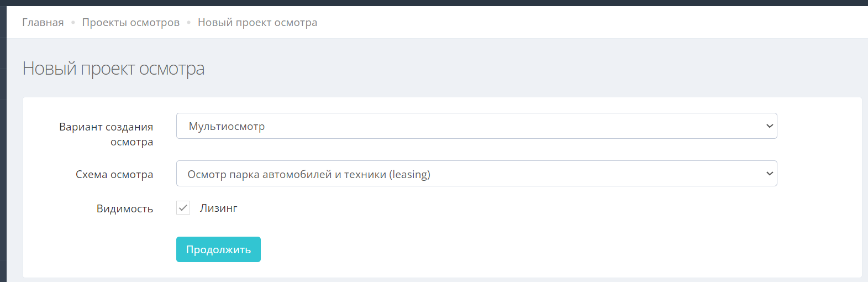The height and width of the screenshot is (282, 868).
Task: Click the dot separator after Главная
Action: pyautogui.click(x=73, y=23)
